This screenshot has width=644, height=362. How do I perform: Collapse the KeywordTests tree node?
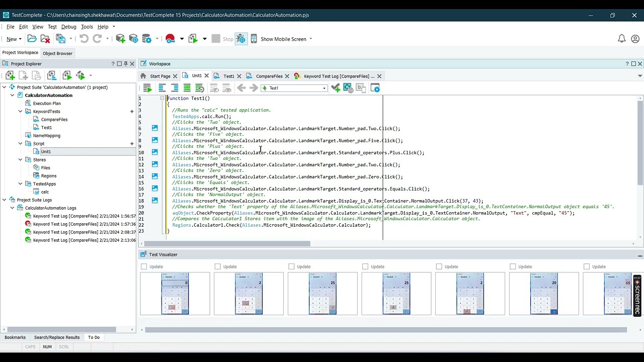click(x=20, y=111)
